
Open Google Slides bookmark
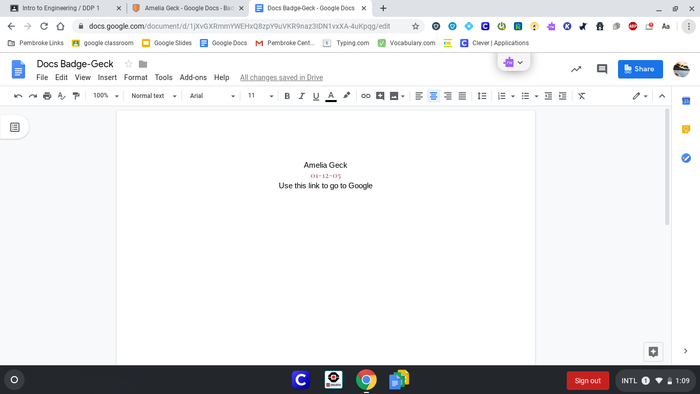(x=167, y=43)
